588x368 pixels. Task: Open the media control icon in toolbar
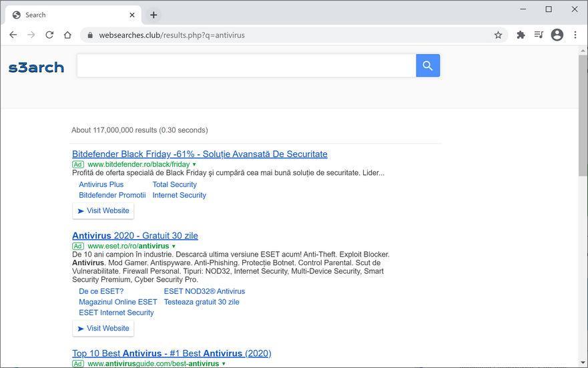point(539,35)
